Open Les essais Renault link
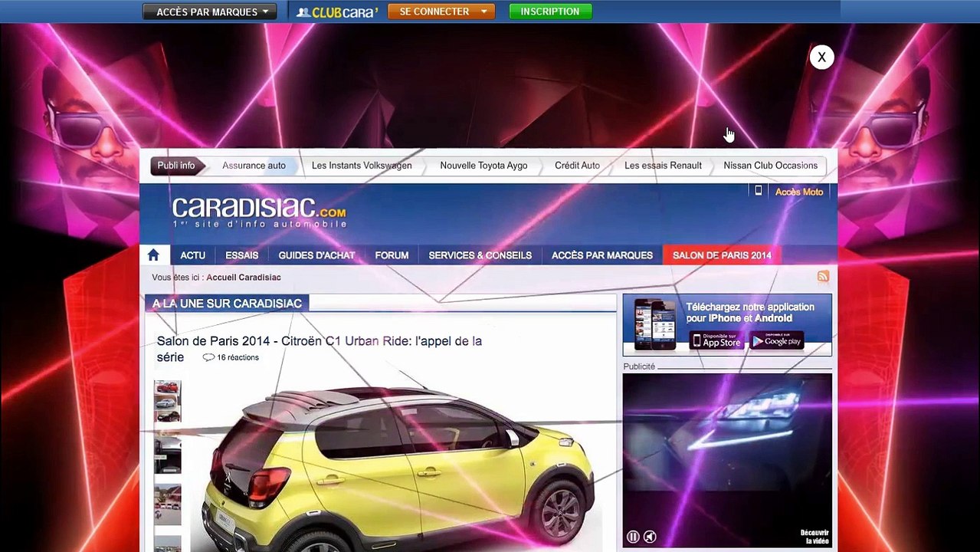Viewport: 980px width, 552px height. pos(663,166)
